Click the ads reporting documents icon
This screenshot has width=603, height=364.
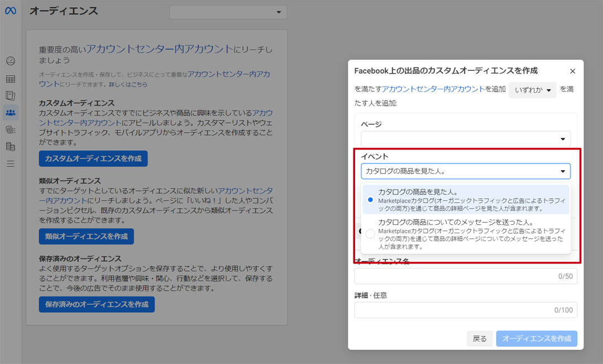point(11,96)
